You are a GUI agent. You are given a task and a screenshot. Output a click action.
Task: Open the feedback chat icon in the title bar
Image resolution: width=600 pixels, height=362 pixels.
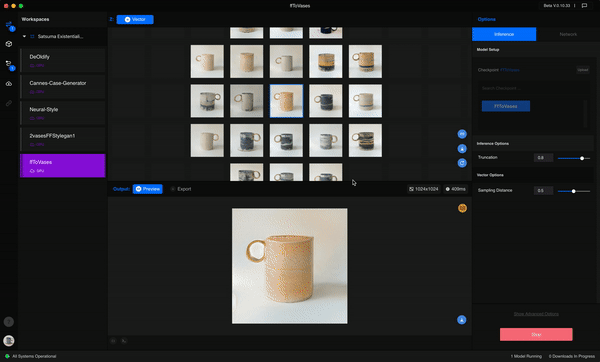(584, 6)
